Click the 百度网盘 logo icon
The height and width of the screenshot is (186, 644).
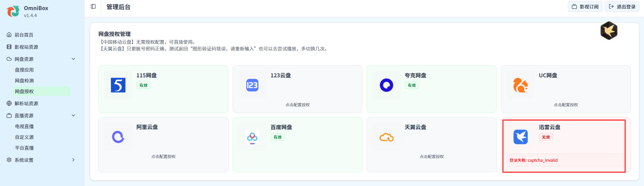[x=252, y=137]
